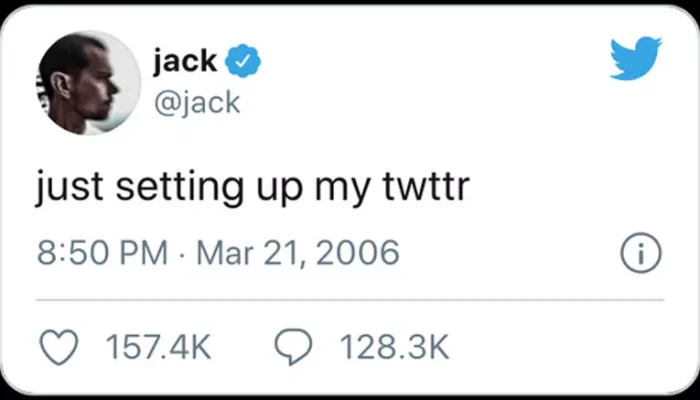Click the horizontal divider line
The width and height of the screenshot is (700, 400).
[x=350, y=299]
